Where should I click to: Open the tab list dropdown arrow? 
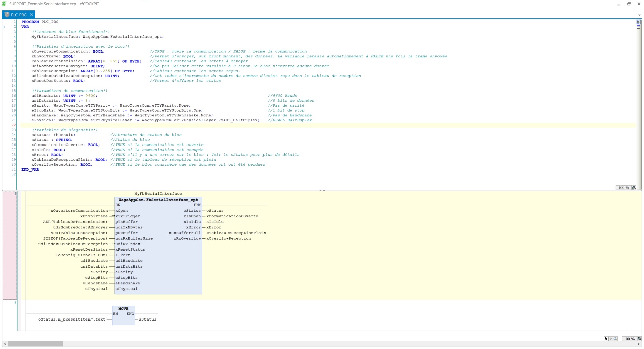[x=639, y=15]
